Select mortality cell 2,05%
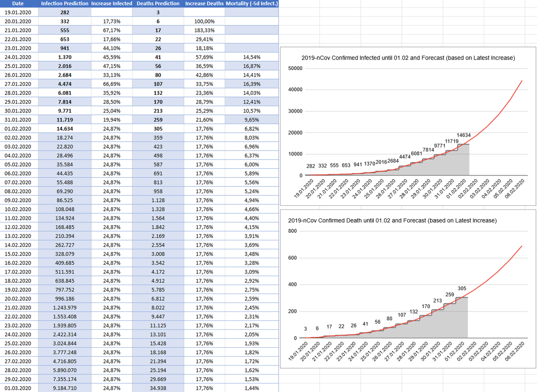 pos(252,335)
